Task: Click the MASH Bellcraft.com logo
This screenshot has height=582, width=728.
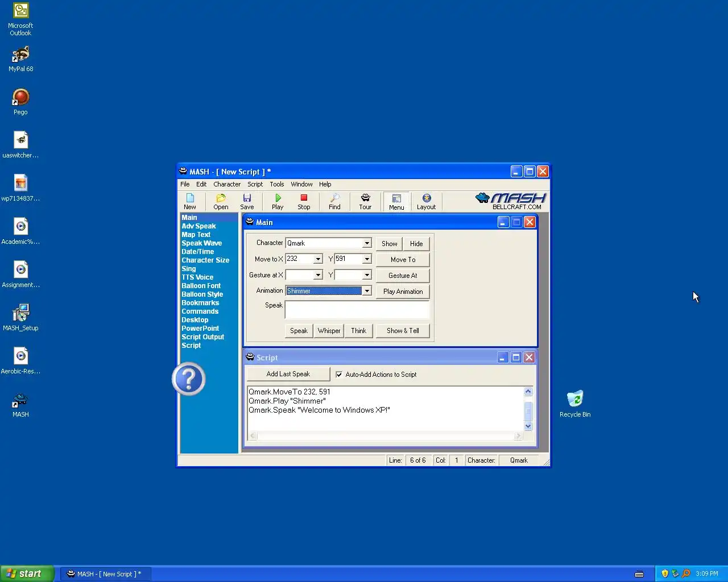Action: point(511,201)
